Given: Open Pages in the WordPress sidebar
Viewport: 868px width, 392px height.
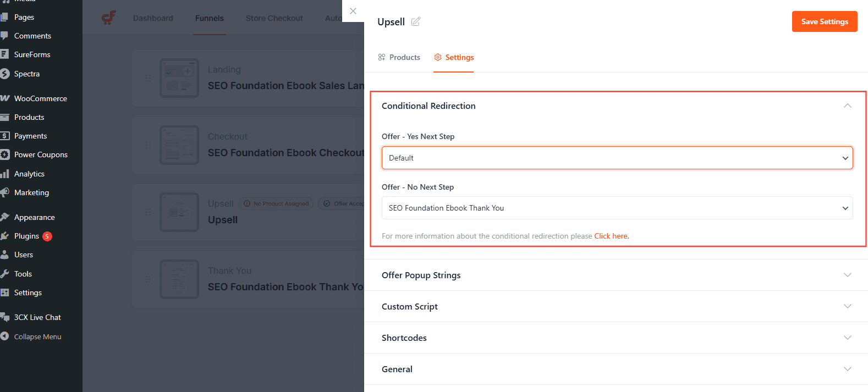Looking at the screenshot, I should 24,17.
